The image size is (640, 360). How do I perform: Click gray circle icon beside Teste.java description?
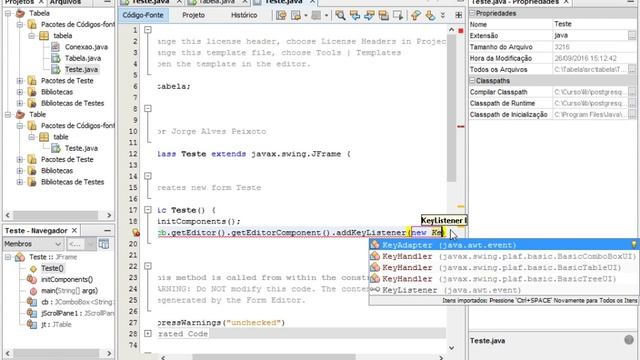629,340
